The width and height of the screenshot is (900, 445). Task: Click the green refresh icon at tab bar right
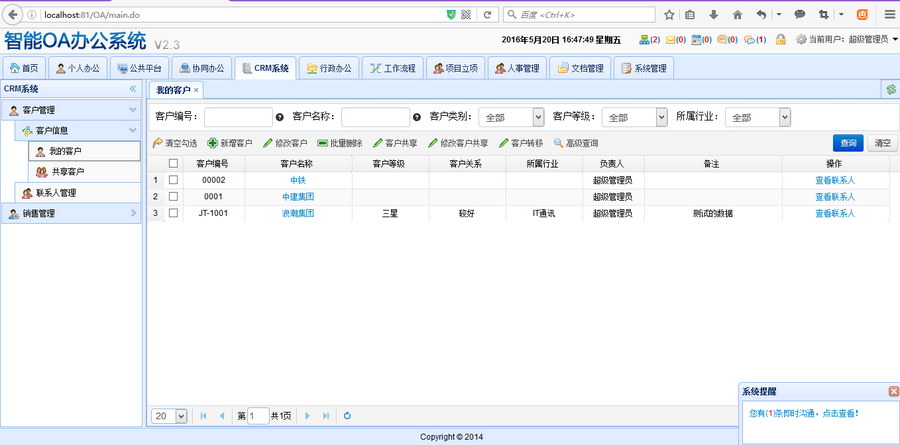[x=891, y=90]
